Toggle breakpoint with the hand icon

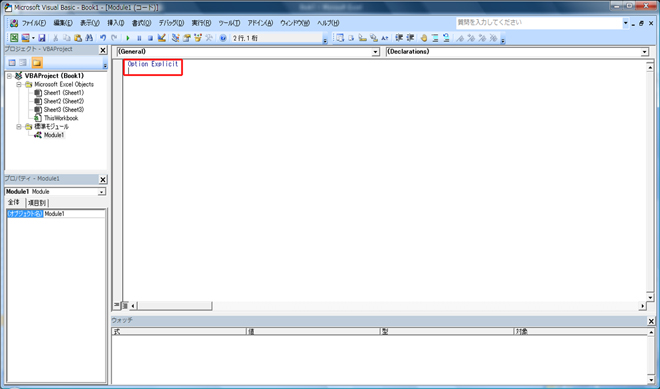(423, 38)
